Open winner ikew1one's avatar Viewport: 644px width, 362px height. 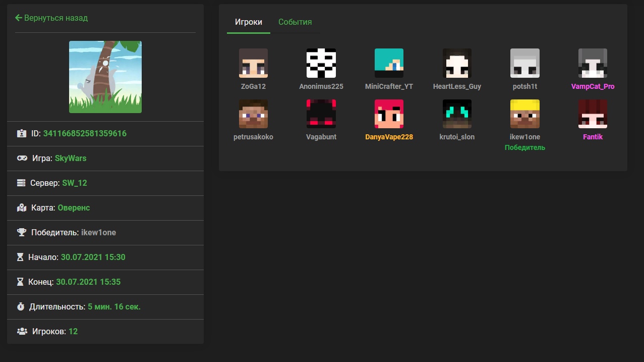tap(525, 114)
